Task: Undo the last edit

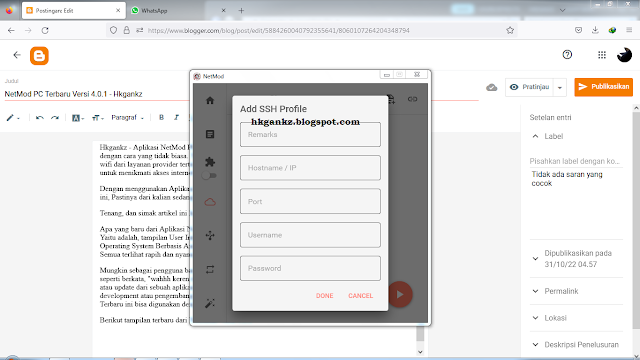Action: (x=40, y=118)
